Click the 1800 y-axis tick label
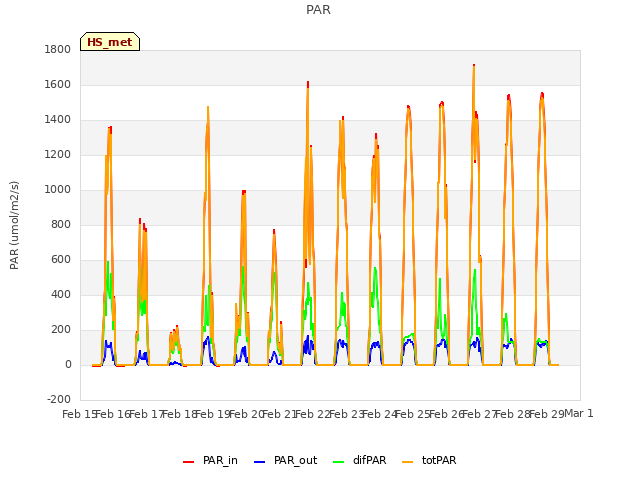The image size is (640, 480). point(58,49)
